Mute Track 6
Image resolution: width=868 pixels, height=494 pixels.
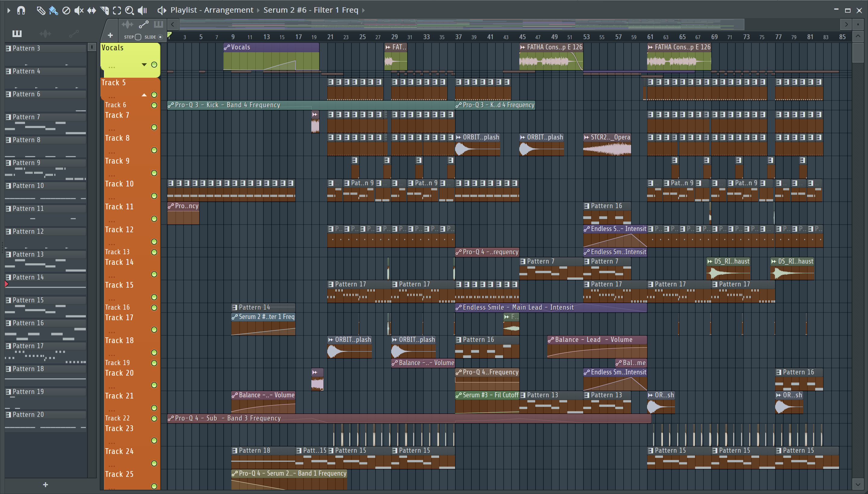154,105
